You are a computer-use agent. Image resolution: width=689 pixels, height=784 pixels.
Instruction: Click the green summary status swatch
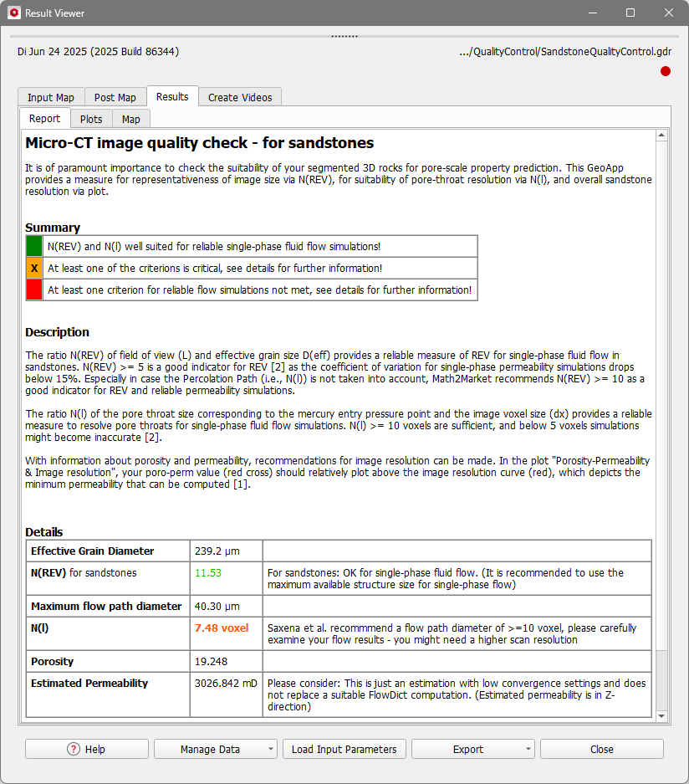34,247
